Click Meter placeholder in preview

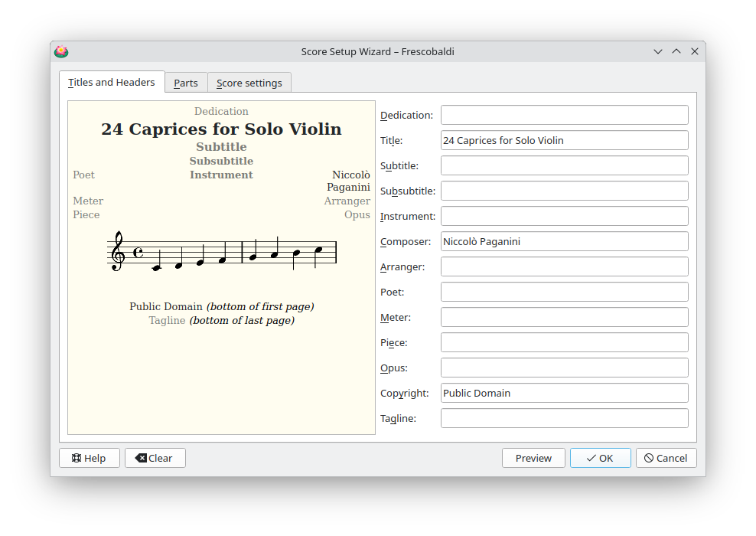tap(88, 201)
